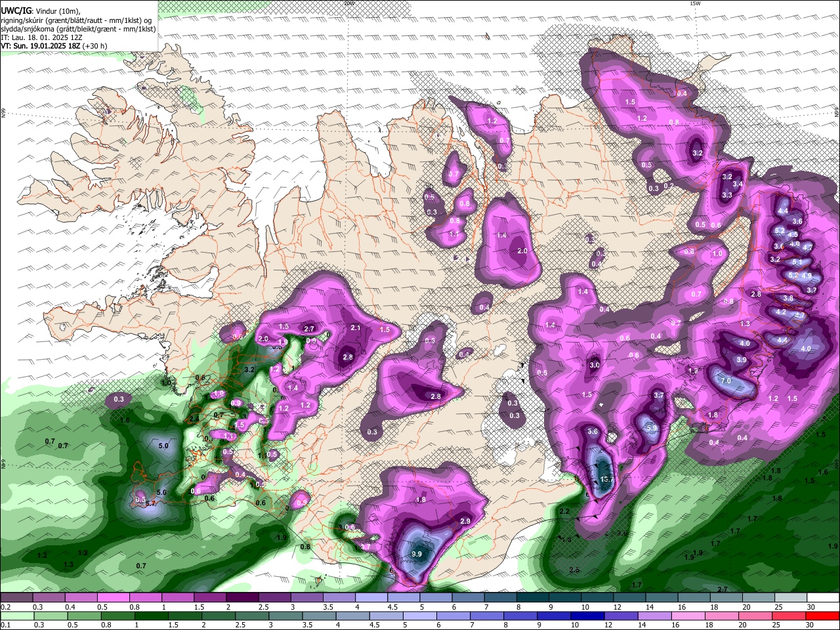Click the white 30 swatch in snow legend
840x630 pixels.
tap(824, 598)
